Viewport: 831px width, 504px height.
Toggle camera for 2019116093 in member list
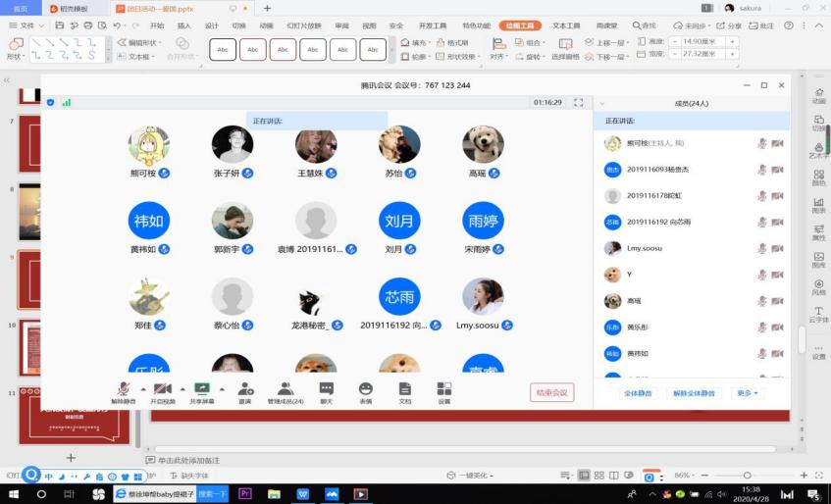click(x=777, y=170)
